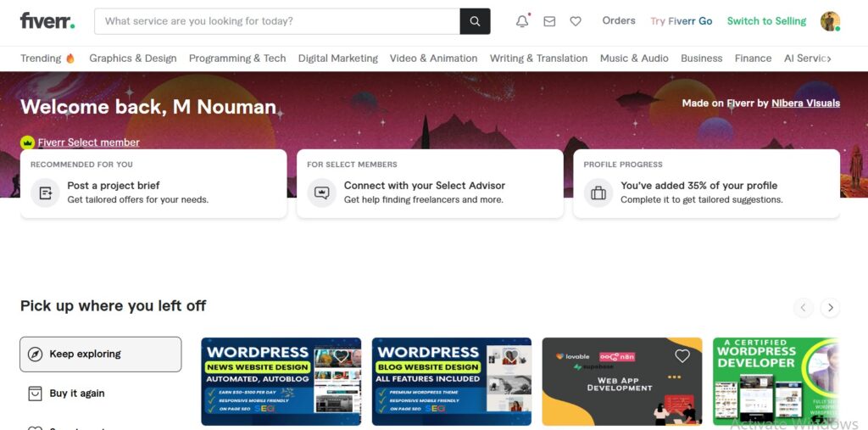Click the Welcome back, M Nouman heading
This screenshot has width=868, height=430.
click(x=148, y=106)
